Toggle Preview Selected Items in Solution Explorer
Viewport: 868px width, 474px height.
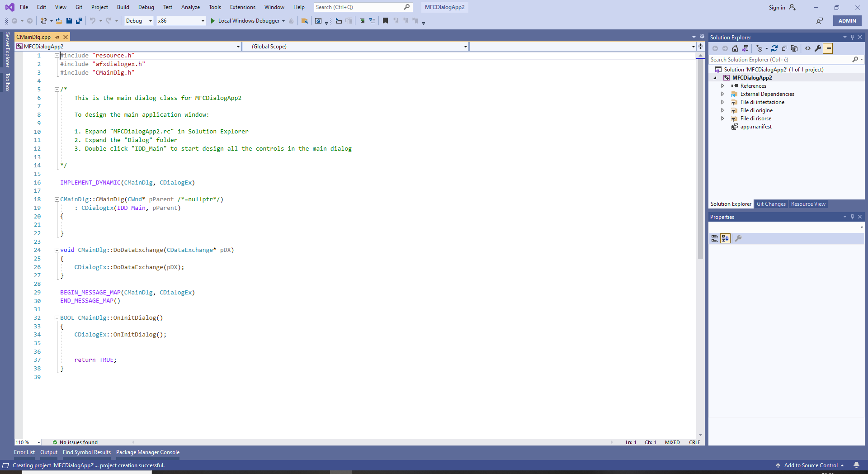pos(828,48)
